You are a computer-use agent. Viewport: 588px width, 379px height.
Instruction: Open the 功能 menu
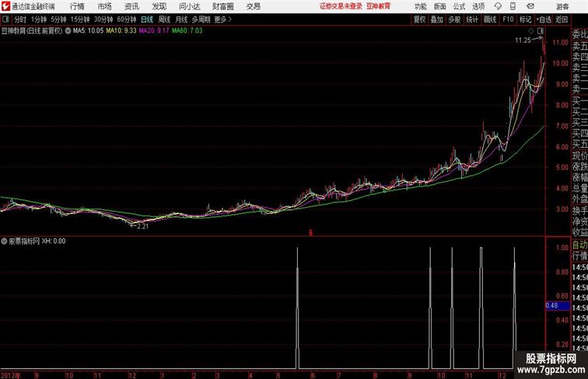pos(420,6)
